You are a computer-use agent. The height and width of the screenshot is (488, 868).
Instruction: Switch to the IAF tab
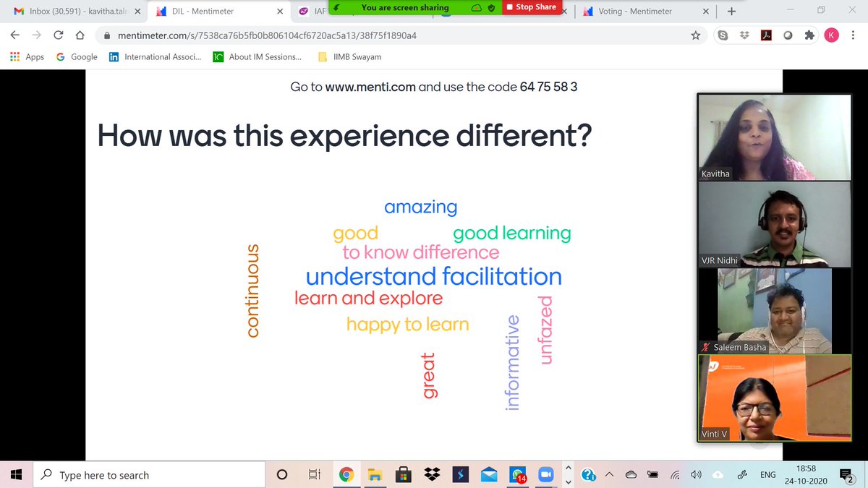coord(311,11)
